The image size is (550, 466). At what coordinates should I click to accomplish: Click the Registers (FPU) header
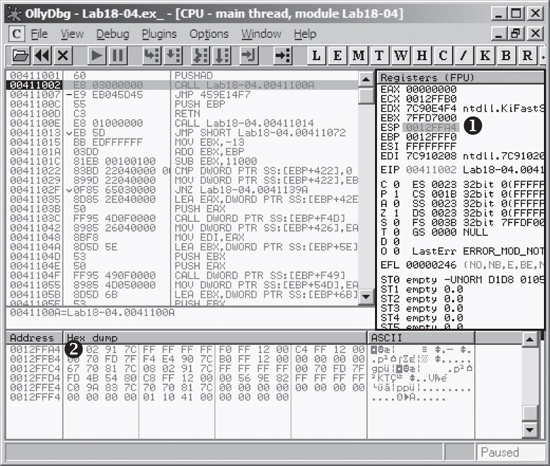click(x=461, y=77)
